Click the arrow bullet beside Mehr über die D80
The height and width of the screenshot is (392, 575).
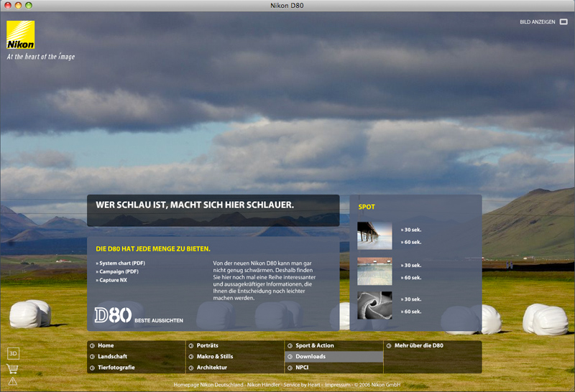(x=389, y=345)
